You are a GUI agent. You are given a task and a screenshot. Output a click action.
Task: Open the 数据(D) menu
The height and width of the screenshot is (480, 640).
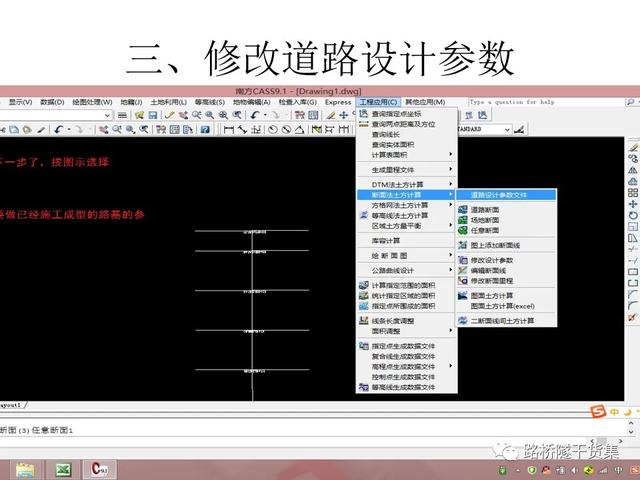(52, 102)
